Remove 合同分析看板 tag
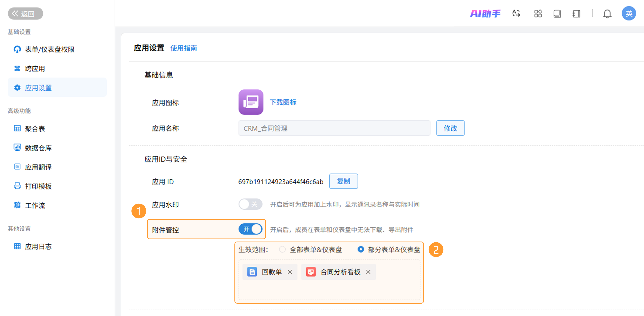This screenshot has height=316, width=644. click(x=368, y=272)
